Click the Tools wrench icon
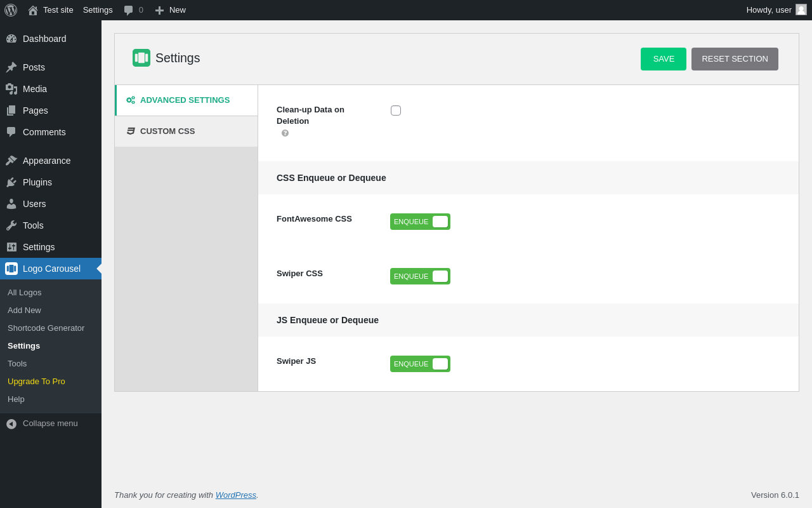Image resolution: width=812 pixels, height=508 pixels. (x=11, y=225)
